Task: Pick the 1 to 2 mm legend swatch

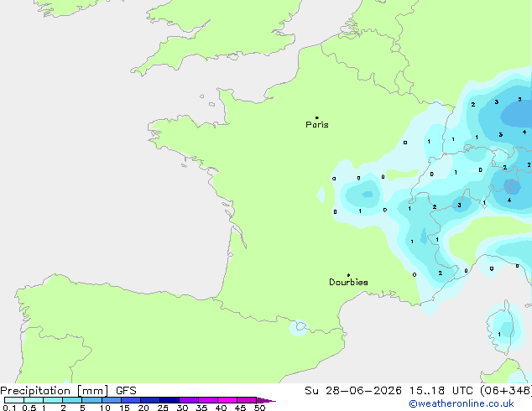Action: point(53,400)
